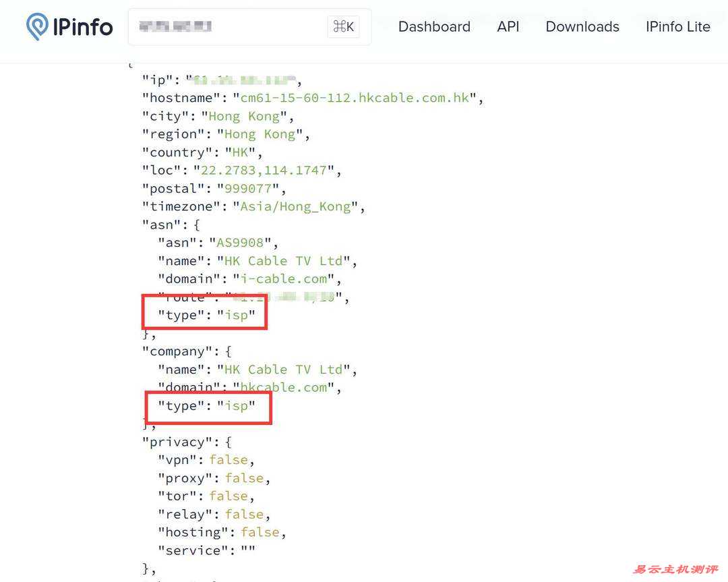Click the IPinfo logo icon
This screenshot has height=582, width=728.
coord(37,27)
